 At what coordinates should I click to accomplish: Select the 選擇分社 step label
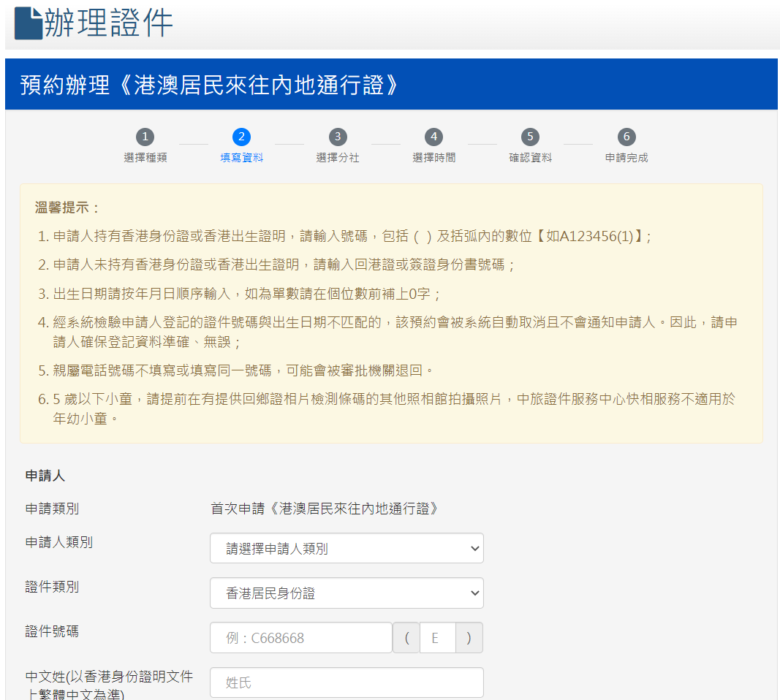coord(337,158)
